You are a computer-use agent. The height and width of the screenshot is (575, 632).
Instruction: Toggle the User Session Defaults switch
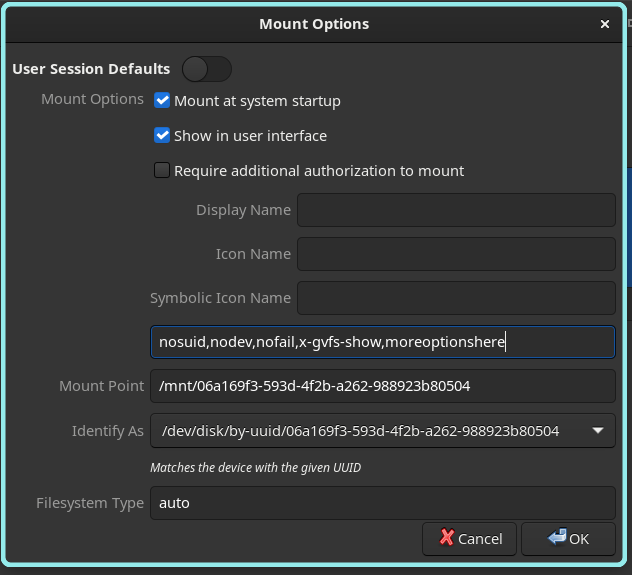[x=207, y=69]
